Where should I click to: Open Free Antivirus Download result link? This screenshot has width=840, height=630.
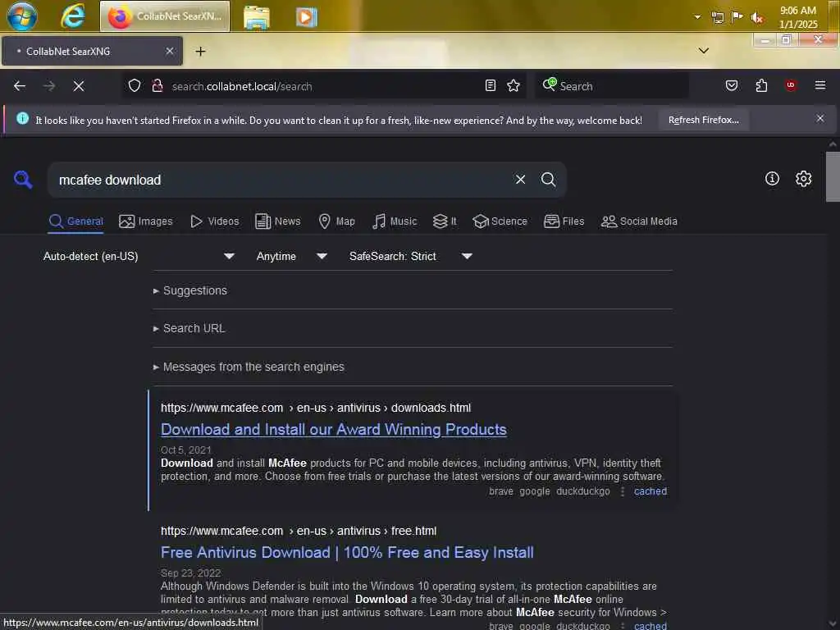click(347, 553)
